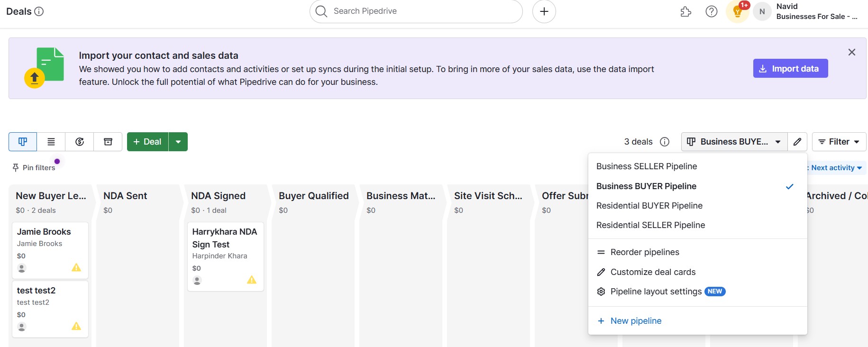Choose Residential BUYER Pipeline

pyautogui.click(x=649, y=206)
